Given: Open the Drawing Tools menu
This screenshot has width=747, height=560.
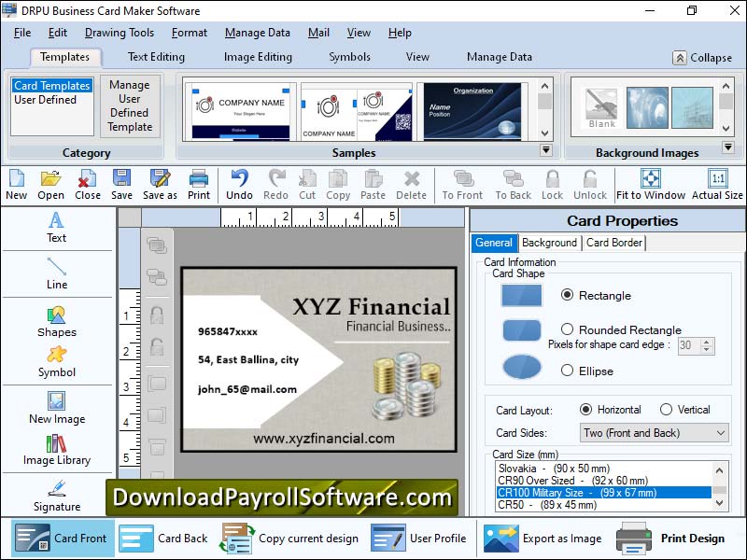Looking at the screenshot, I should [120, 33].
